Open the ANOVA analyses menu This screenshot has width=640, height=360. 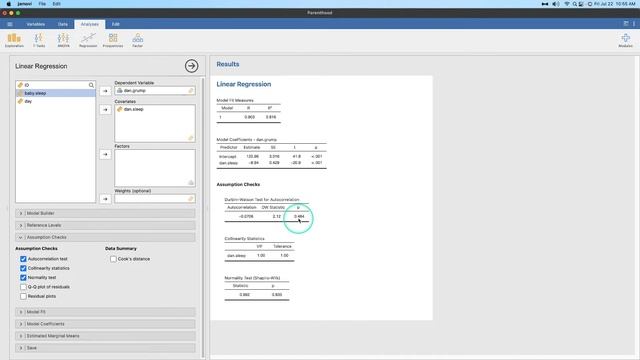[x=63, y=40]
